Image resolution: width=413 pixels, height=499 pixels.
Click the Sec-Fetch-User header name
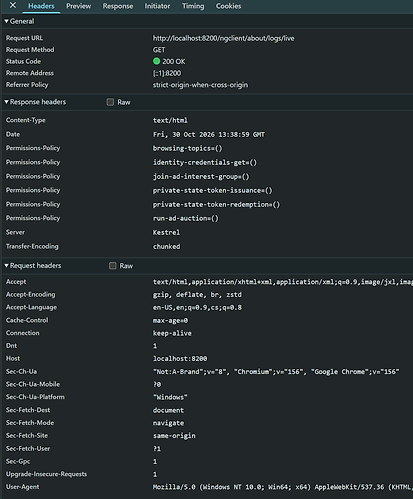tap(28, 449)
